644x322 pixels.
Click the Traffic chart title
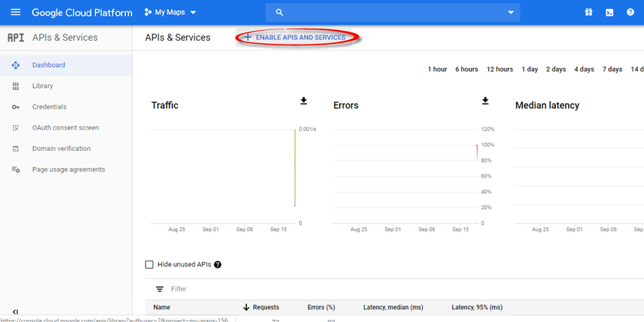[165, 105]
